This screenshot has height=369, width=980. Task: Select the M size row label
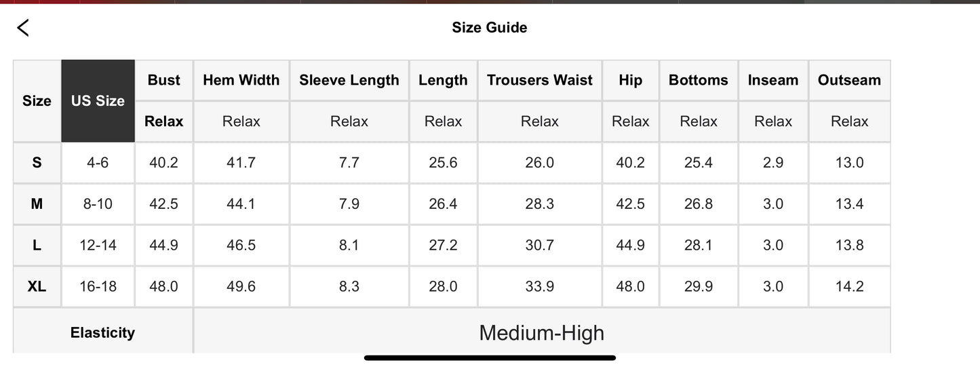tap(37, 204)
